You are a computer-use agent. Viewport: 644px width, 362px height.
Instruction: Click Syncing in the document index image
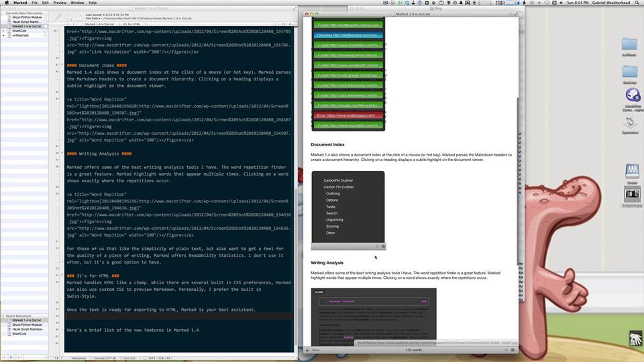pyautogui.click(x=332, y=226)
